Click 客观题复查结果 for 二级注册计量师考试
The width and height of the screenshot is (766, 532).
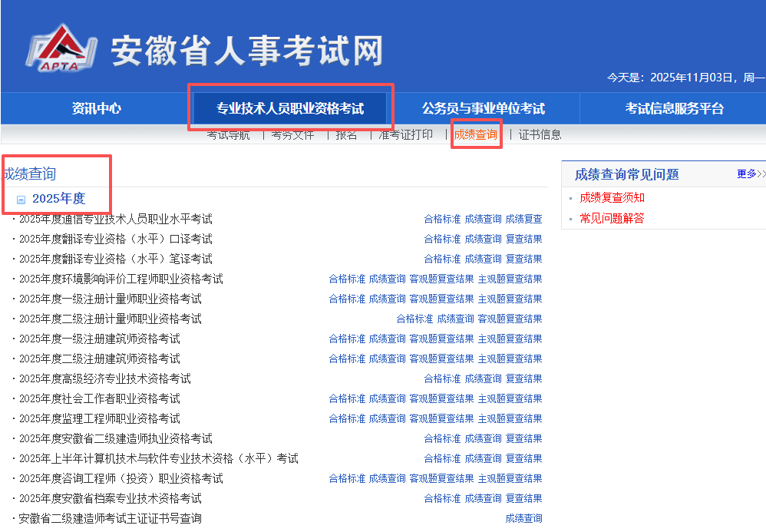point(510,319)
